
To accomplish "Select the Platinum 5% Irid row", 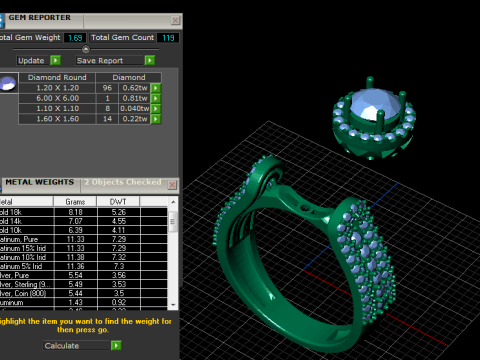I will tap(83, 266).
